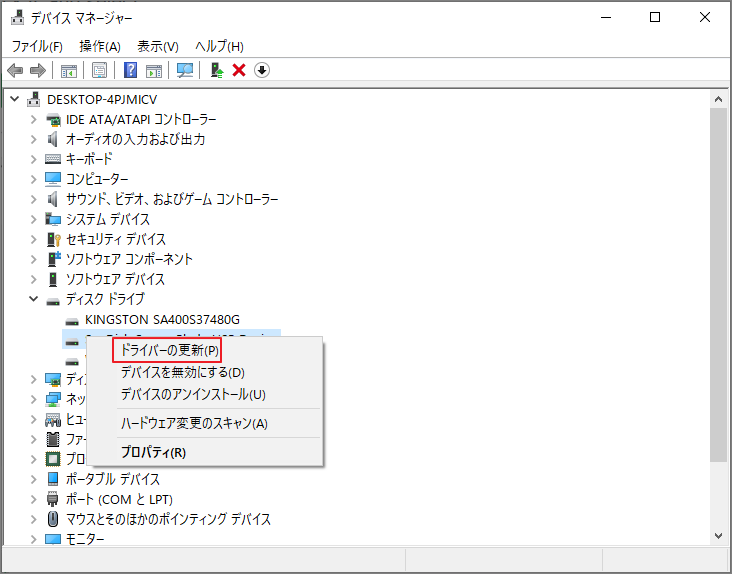This screenshot has height=574, width=732.
Task: Expand the システム デバイス node
Action: pyautogui.click(x=34, y=219)
